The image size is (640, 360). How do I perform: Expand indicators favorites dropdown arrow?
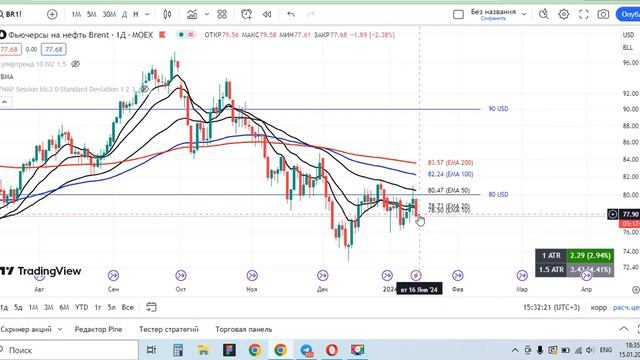tap(207, 14)
